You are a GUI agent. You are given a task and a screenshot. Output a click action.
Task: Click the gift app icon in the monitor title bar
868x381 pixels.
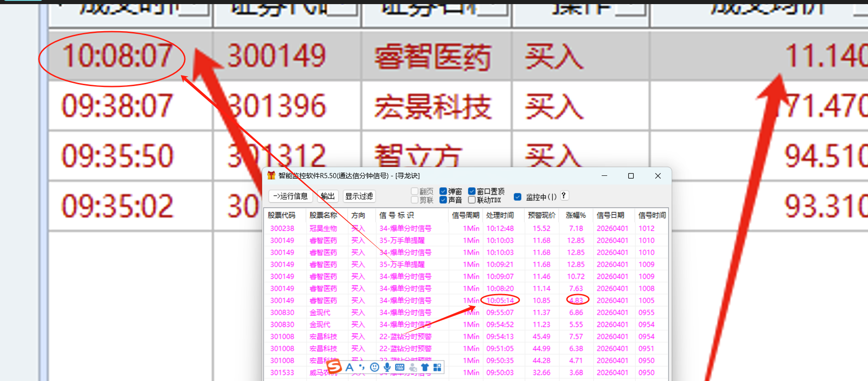pyautogui.click(x=271, y=175)
